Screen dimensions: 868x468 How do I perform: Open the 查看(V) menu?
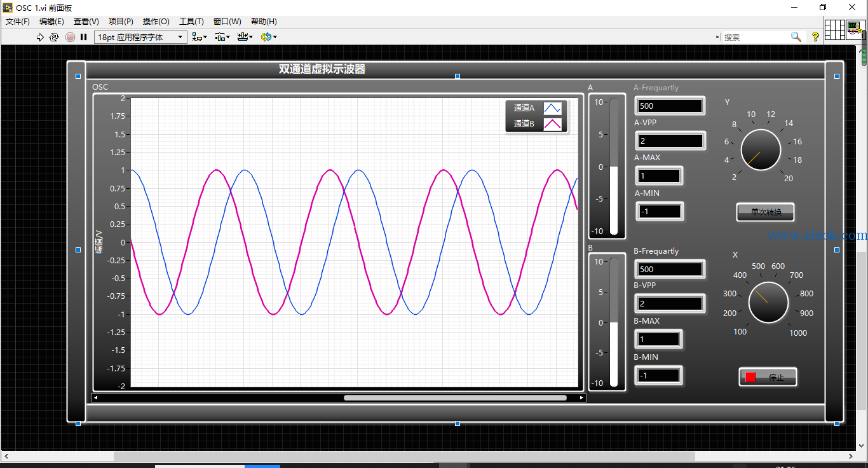pos(86,22)
